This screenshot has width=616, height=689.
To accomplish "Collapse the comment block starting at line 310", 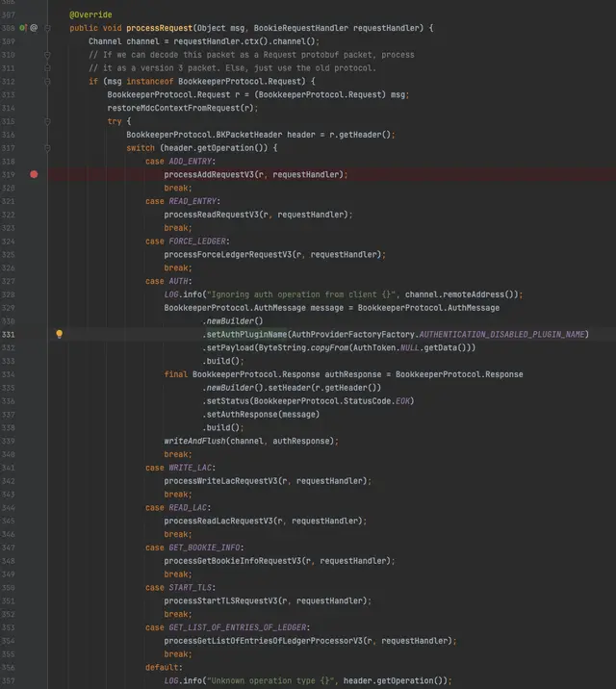I will click(47, 55).
